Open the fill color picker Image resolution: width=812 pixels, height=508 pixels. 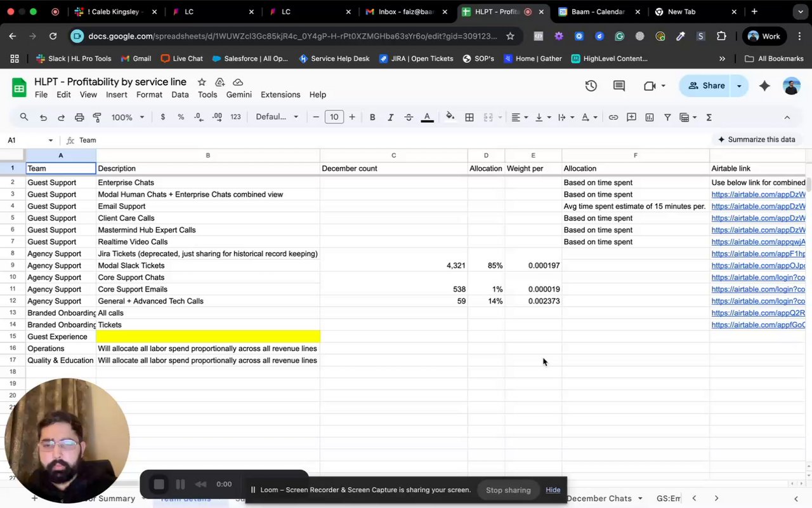coord(450,117)
